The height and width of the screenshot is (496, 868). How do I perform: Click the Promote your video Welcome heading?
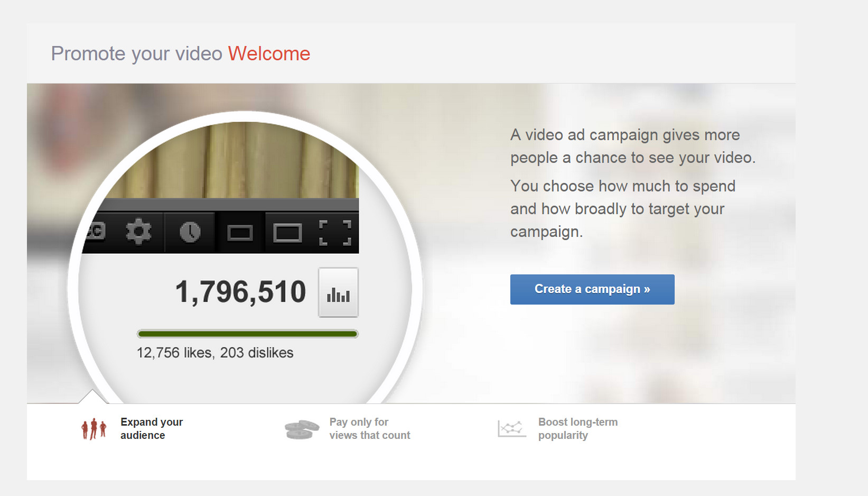coord(181,53)
